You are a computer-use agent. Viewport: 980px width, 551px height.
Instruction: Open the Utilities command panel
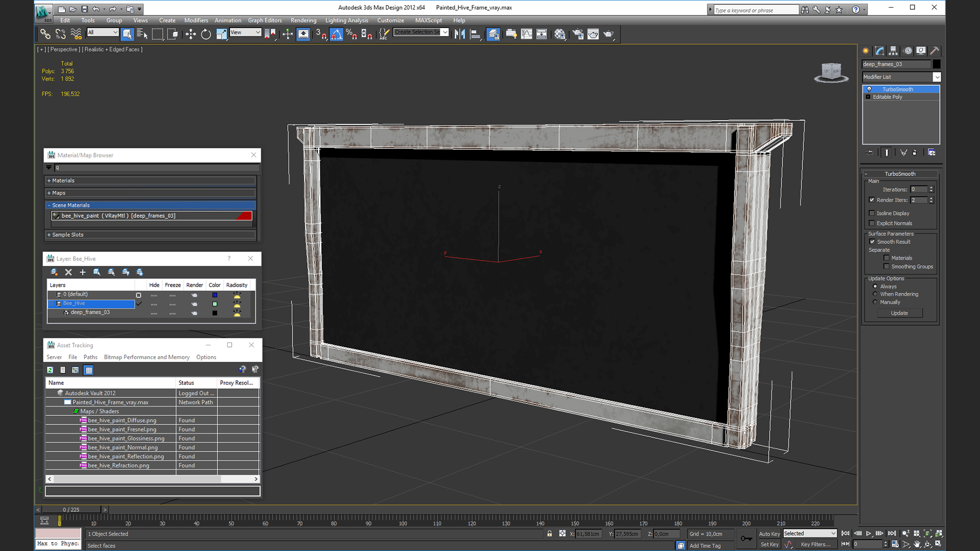coord(935,51)
